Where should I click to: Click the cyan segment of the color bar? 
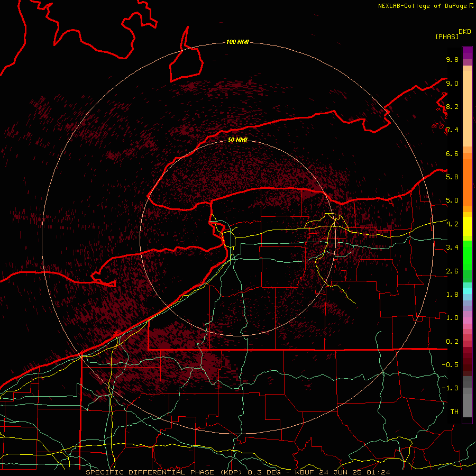point(467,291)
